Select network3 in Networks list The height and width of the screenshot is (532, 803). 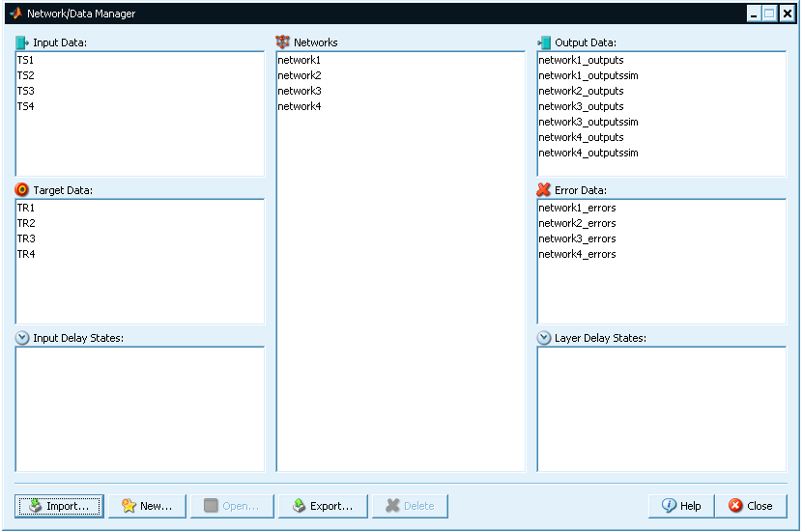(x=400, y=91)
